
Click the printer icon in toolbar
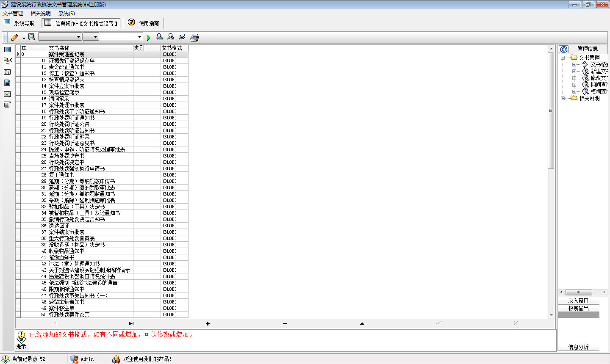click(194, 38)
